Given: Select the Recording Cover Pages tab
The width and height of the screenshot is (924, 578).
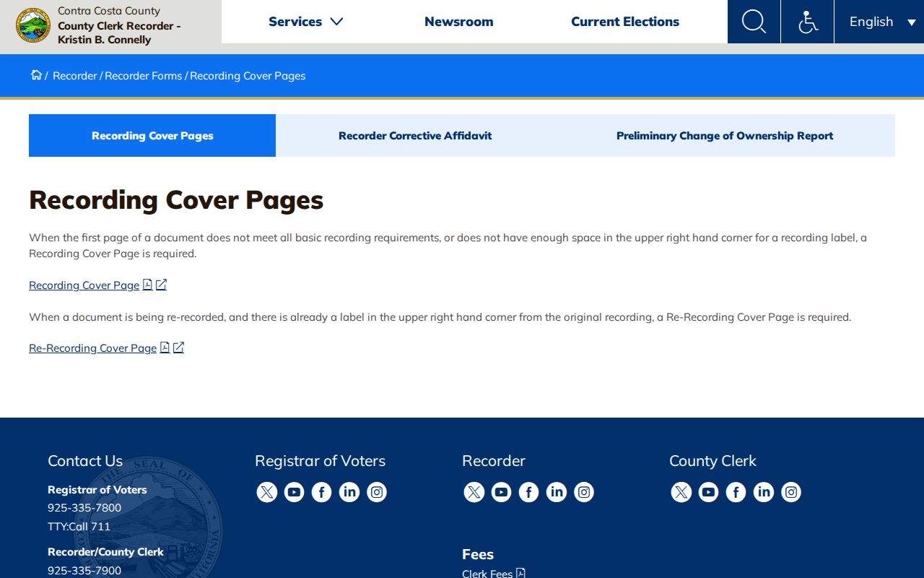Looking at the screenshot, I should click(152, 136).
